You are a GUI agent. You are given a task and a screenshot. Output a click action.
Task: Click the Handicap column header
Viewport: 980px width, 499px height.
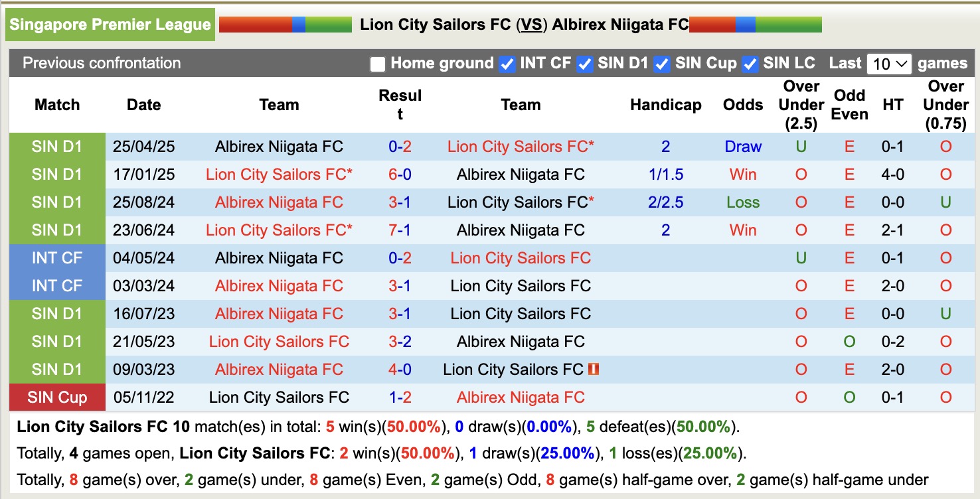click(x=665, y=105)
